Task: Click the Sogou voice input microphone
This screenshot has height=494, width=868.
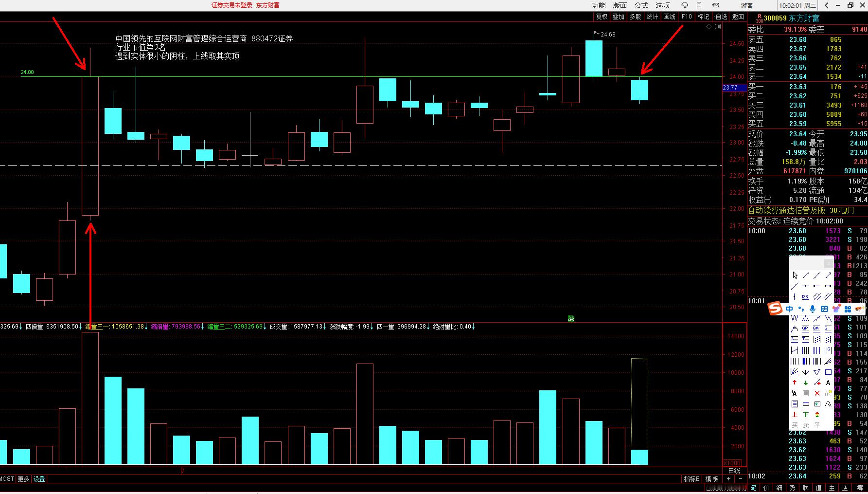Action: [813, 309]
